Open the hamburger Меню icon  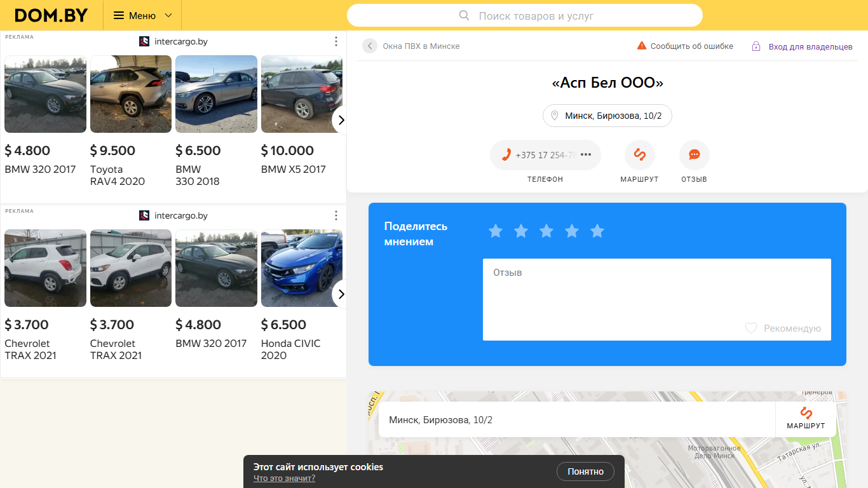[119, 15]
